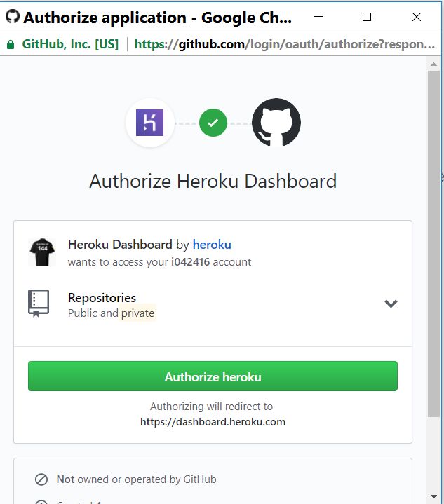Click the https://dashboard.heroku.com redirect text
The height and width of the screenshot is (504, 444).
click(x=213, y=422)
